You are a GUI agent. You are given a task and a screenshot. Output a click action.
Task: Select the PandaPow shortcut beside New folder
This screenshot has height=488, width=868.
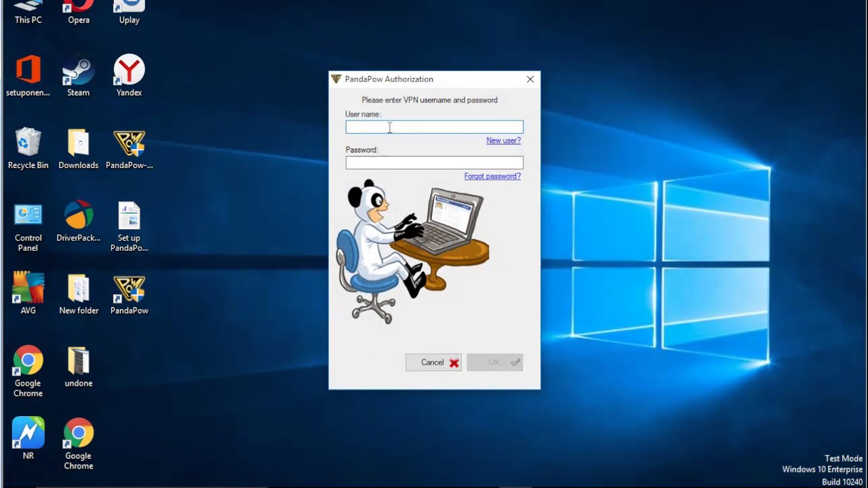point(129,293)
